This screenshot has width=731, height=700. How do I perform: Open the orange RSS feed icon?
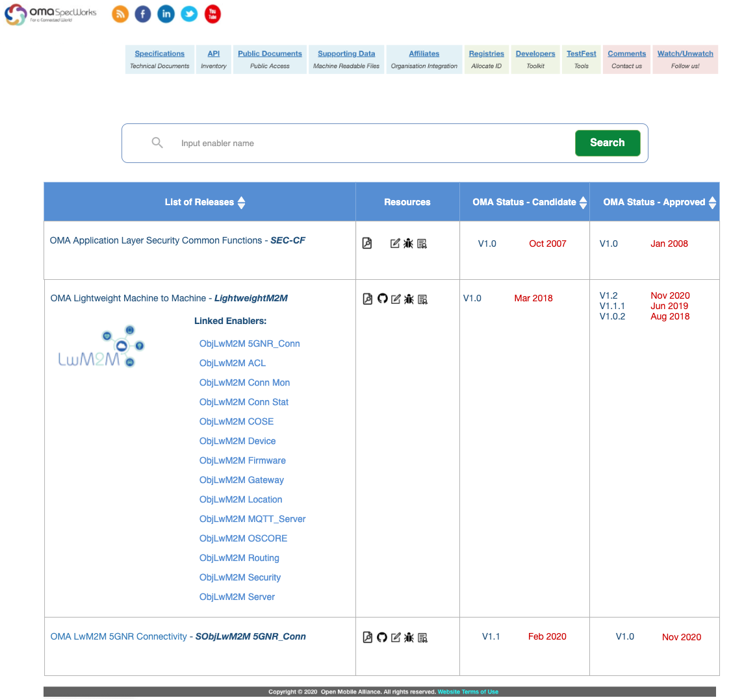(120, 14)
